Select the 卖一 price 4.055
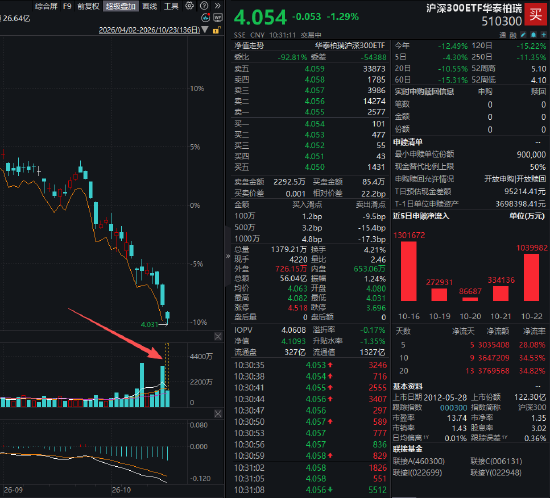 314,112
